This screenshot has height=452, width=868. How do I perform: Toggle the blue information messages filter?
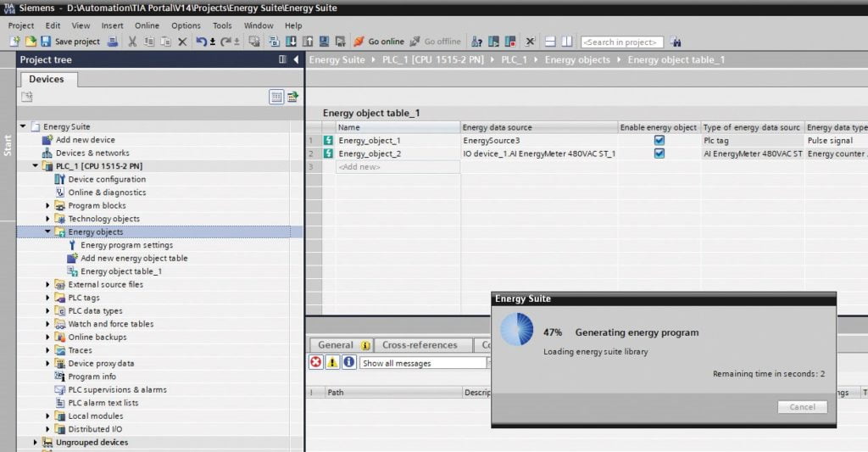coord(348,363)
